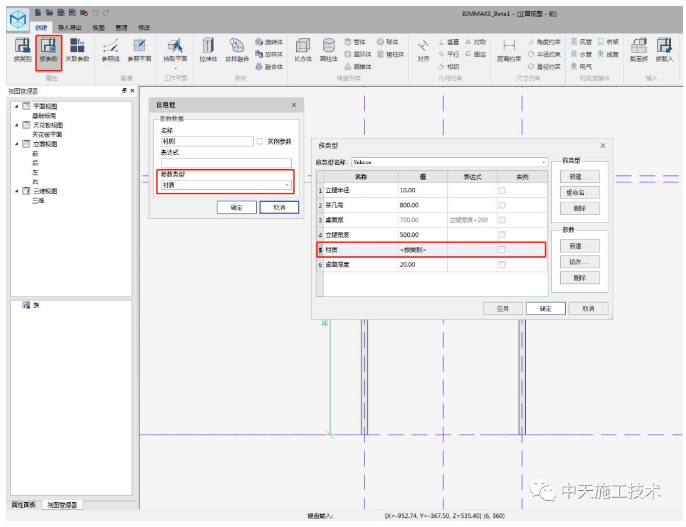Switch to the 导入导出 ribbon tab
This screenshot has width=686, height=527.
[70, 27]
